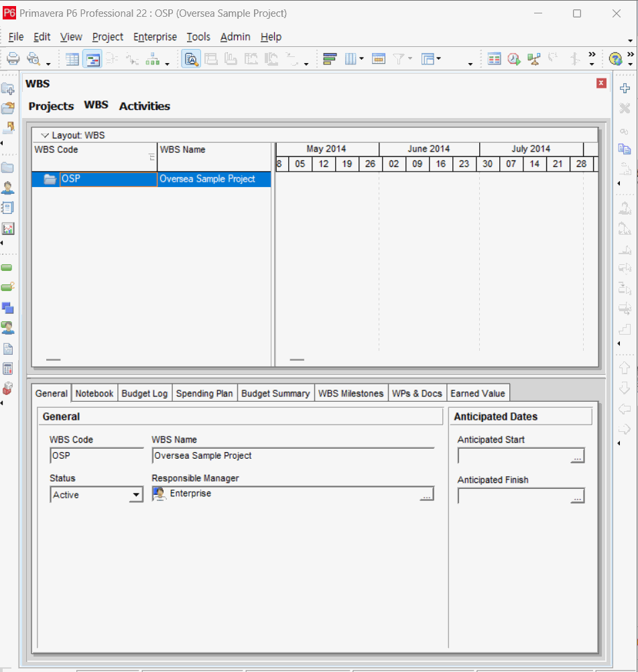Viewport: 638px width, 672px height.
Task: Click the WBS Code input field
Action: click(x=97, y=455)
